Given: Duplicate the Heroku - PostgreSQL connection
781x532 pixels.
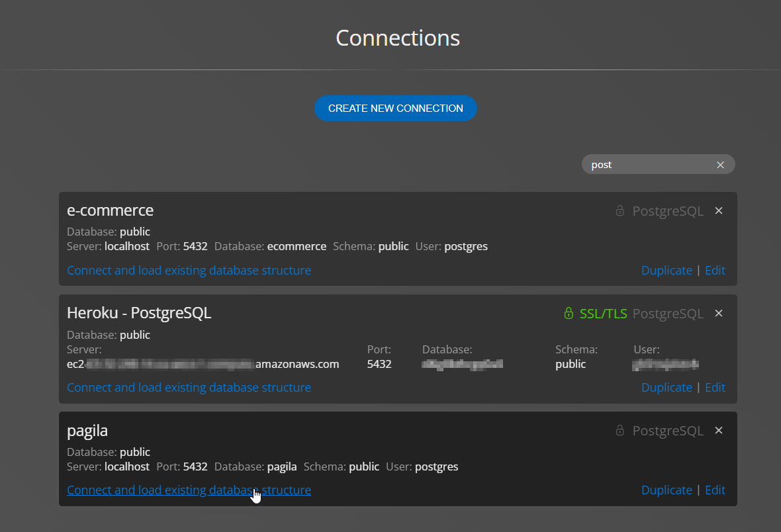Looking at the screenshot, I should (666, 387).
